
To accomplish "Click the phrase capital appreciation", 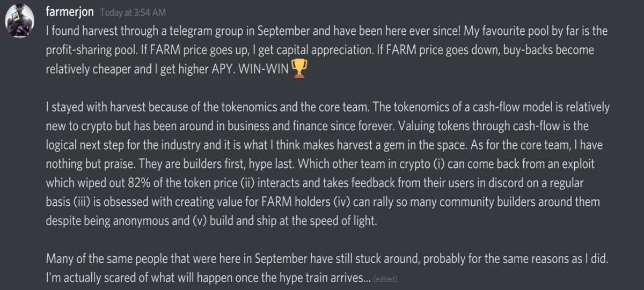I will point(364,50).
